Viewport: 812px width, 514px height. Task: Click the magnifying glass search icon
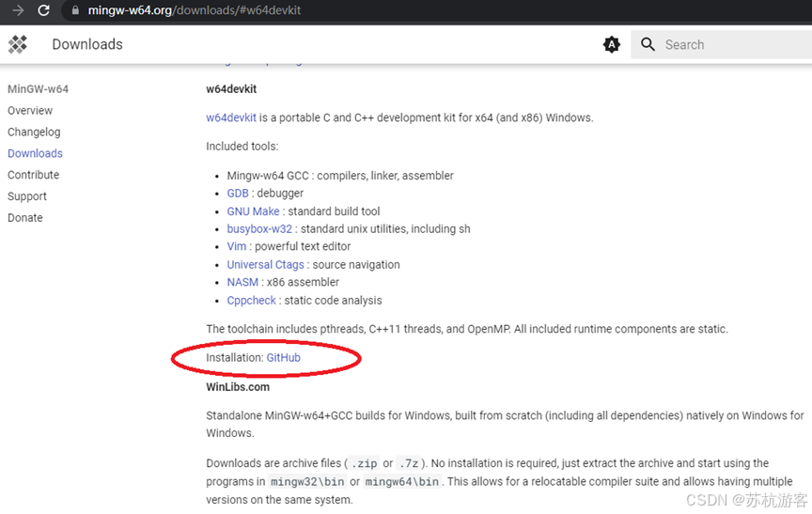[x=648, y=44]
